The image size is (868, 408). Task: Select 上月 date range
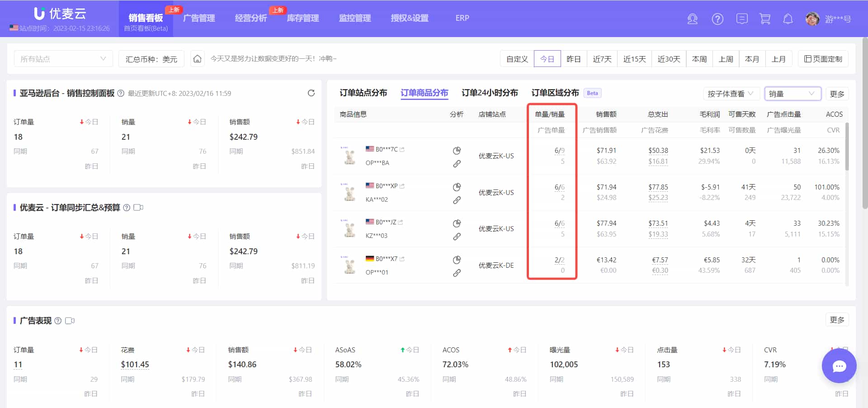pyautogui.click(x=779, y=59)
